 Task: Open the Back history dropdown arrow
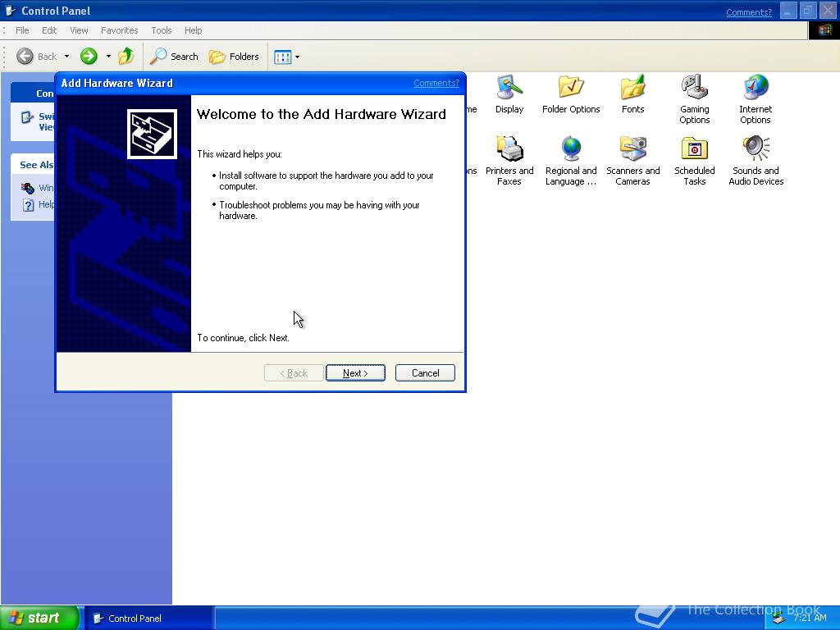point(67,57)
